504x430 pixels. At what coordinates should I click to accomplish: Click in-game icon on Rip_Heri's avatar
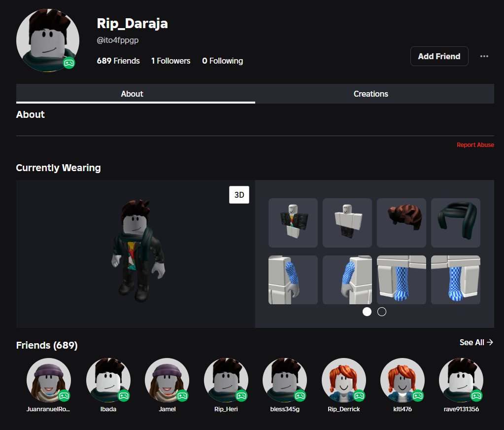(241, 395)
